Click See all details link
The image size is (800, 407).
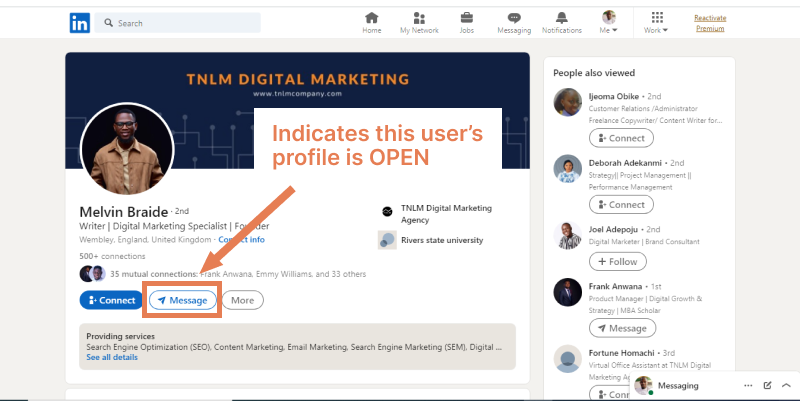[x=112, y=357]
